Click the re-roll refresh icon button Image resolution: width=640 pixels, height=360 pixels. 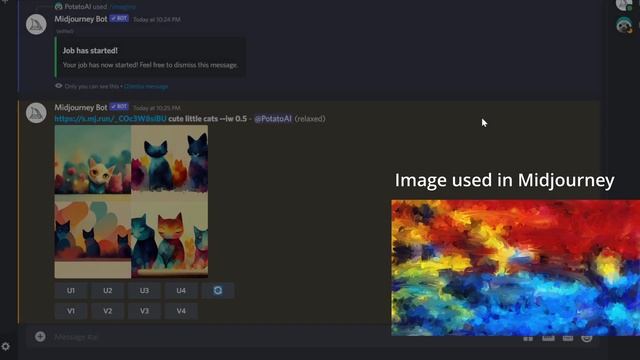tap(218, 291)
